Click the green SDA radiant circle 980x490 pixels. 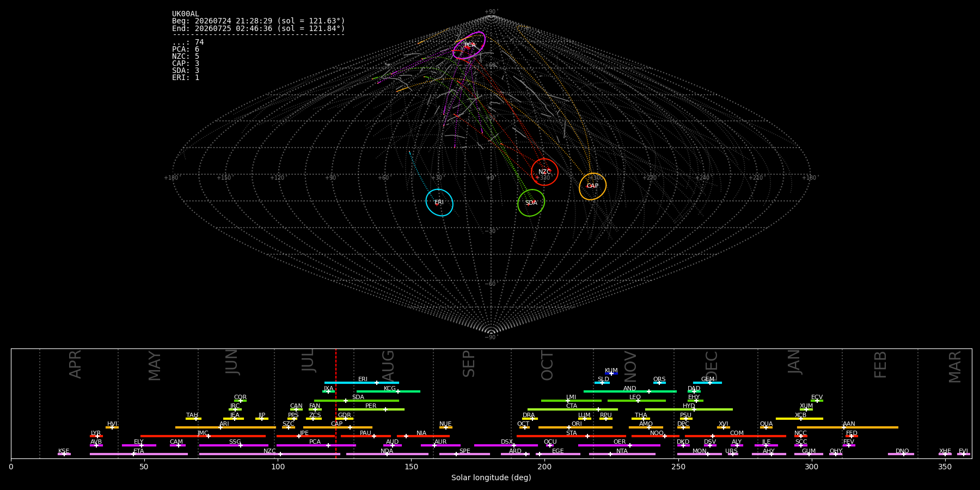coord(531,203)
